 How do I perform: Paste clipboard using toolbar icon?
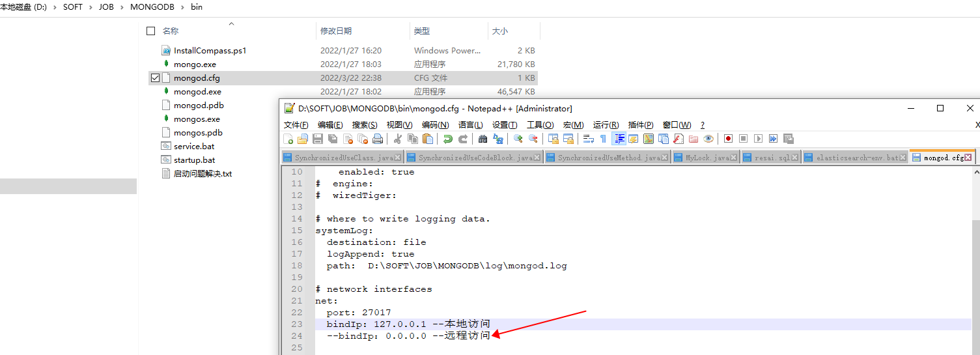(x=428, y=139)
